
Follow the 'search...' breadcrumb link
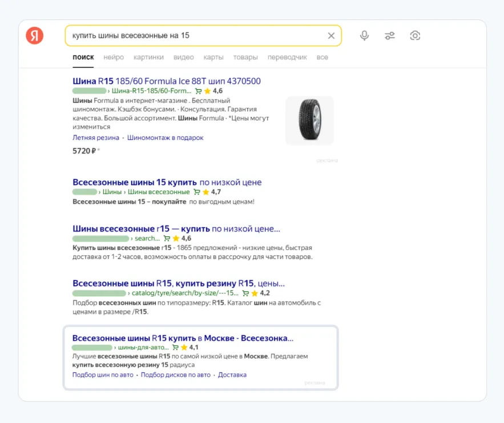tap(147, 239)
